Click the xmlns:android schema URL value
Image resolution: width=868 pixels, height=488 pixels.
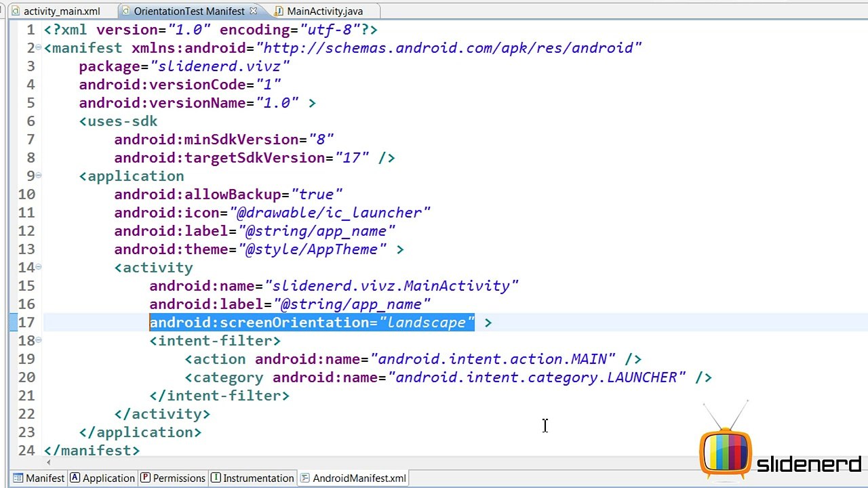coord(449,48)
